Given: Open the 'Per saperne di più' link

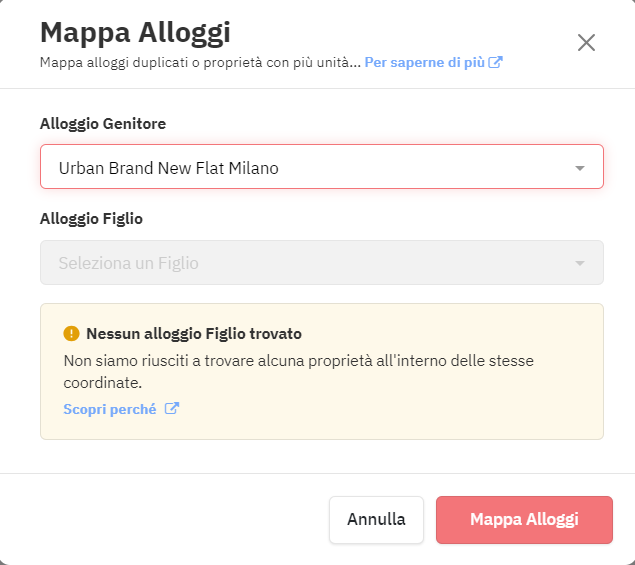Looking at the screenshot, I should coord(424,62).
